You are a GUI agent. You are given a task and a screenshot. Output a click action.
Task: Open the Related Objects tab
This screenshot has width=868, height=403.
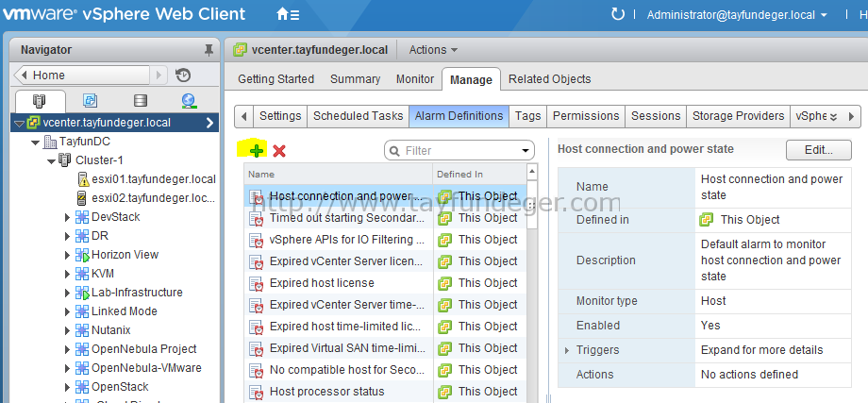(x=550, y=79)
